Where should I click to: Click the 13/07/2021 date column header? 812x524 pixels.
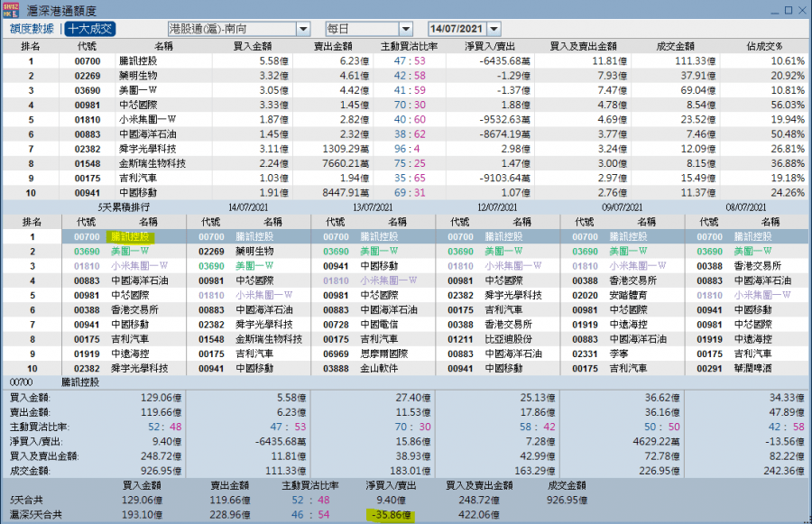(x=373, y=207)
